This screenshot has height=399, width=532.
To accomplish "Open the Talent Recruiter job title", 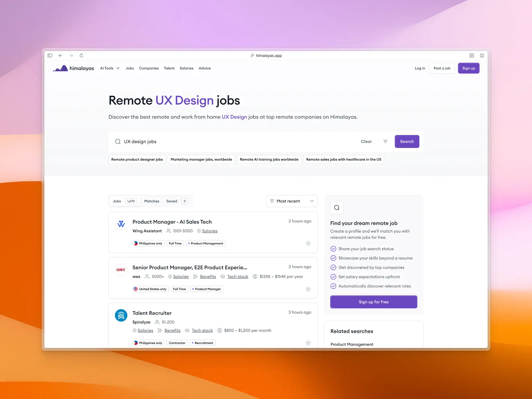I will 152,313.
